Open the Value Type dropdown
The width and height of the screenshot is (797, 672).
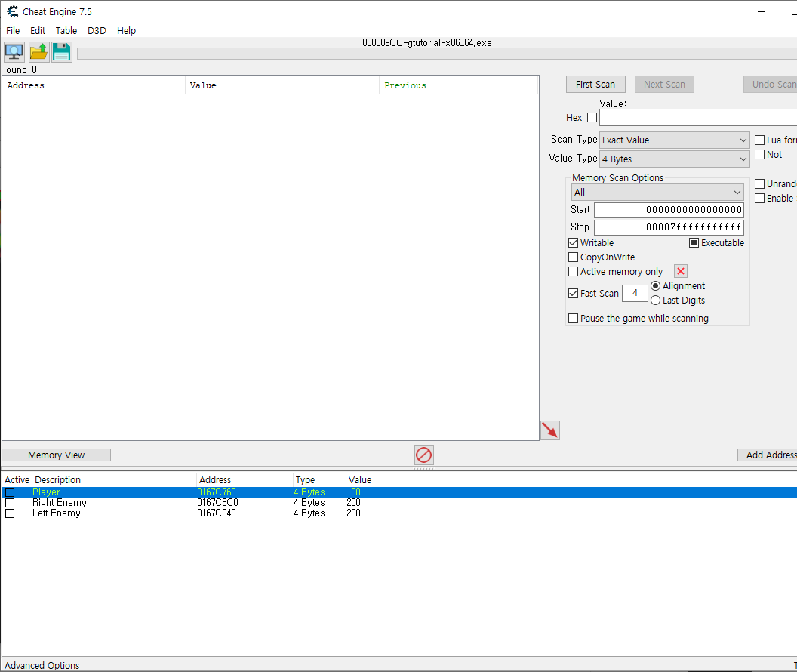[x=675, y=159]
